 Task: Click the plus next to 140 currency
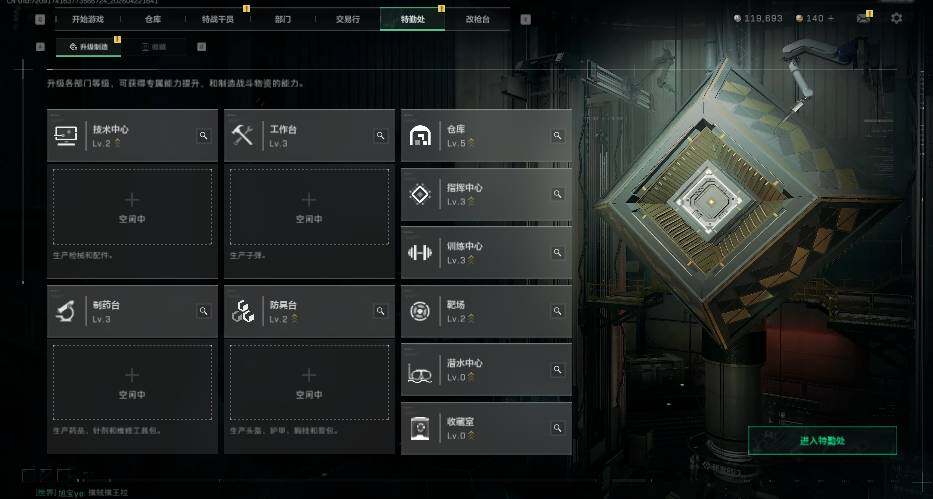pos(831,18)
